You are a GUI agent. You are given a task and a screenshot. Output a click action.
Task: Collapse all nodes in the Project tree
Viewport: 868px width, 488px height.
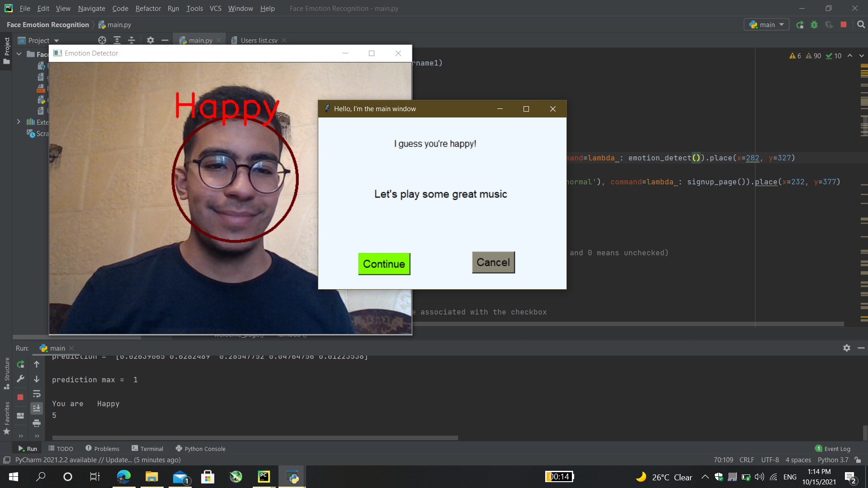pos(132,40)
